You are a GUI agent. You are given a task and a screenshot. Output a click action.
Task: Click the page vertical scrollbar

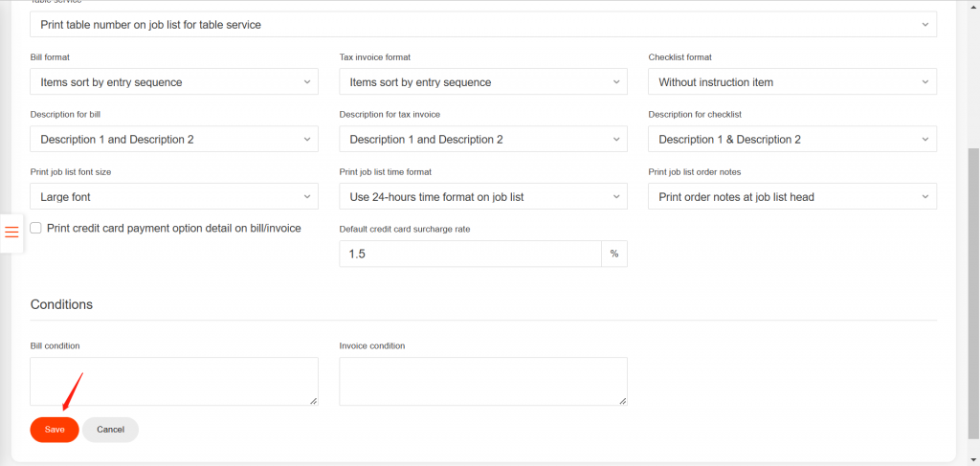click(973, 287)
